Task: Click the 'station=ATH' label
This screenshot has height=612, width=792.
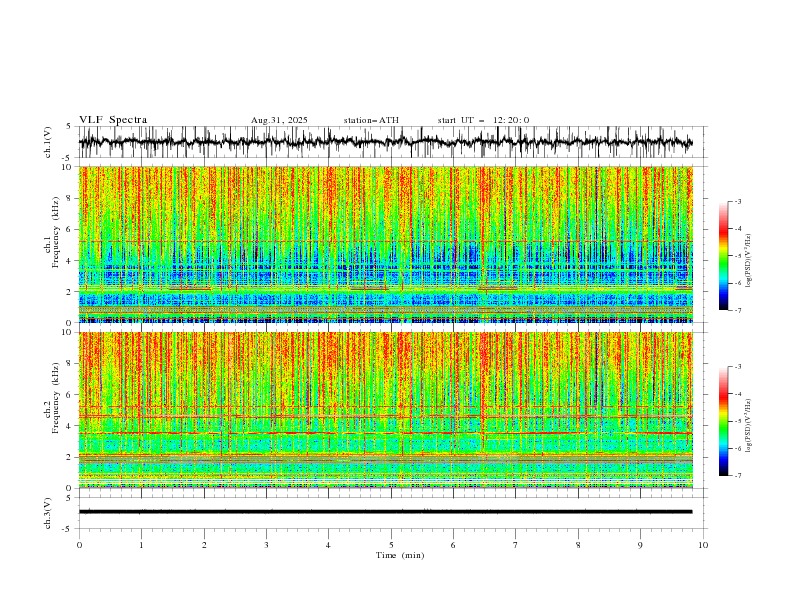Action: [371, 120]
